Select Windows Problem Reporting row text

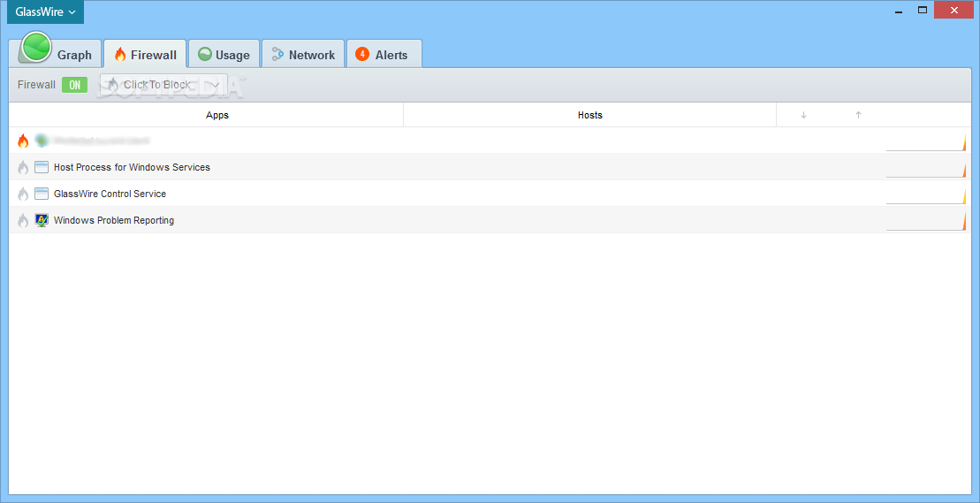point(114,220)
